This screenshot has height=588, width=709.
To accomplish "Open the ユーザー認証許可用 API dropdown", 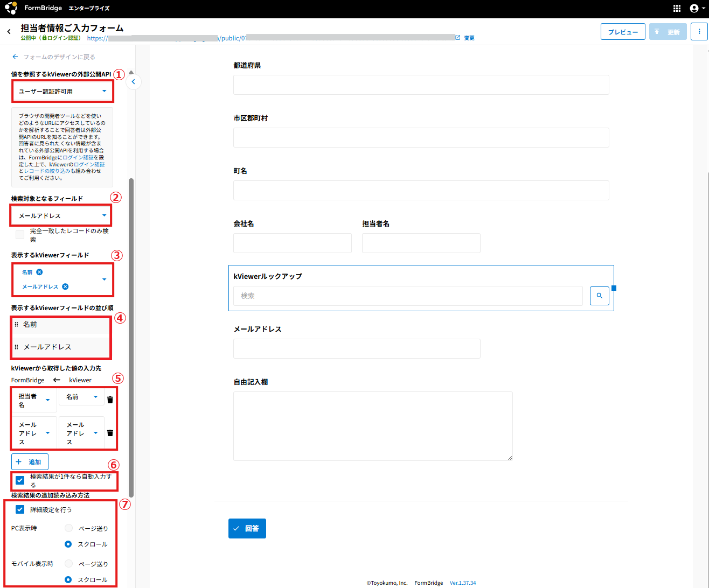I will click(62, 92).
